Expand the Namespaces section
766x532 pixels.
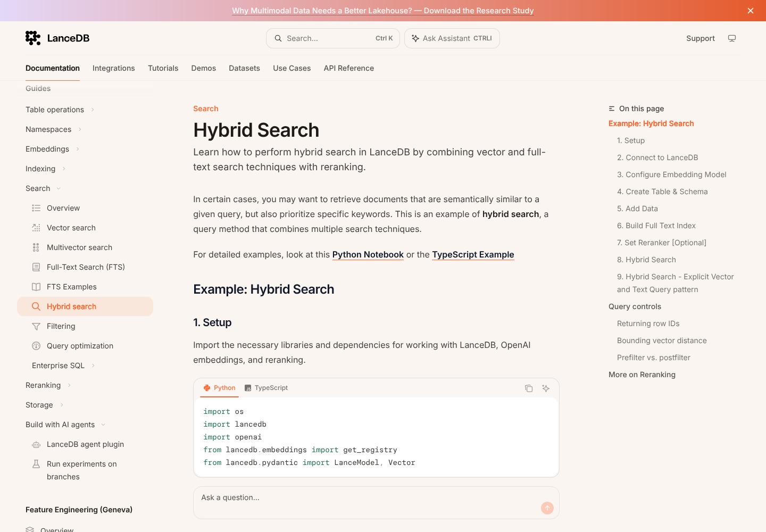[x=80, y=129]
